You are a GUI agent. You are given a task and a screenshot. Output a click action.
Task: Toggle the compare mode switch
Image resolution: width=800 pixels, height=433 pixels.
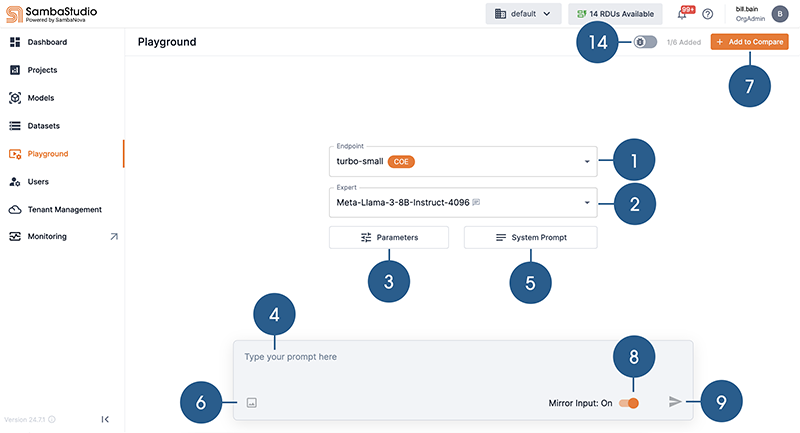(x=646, y=42)
